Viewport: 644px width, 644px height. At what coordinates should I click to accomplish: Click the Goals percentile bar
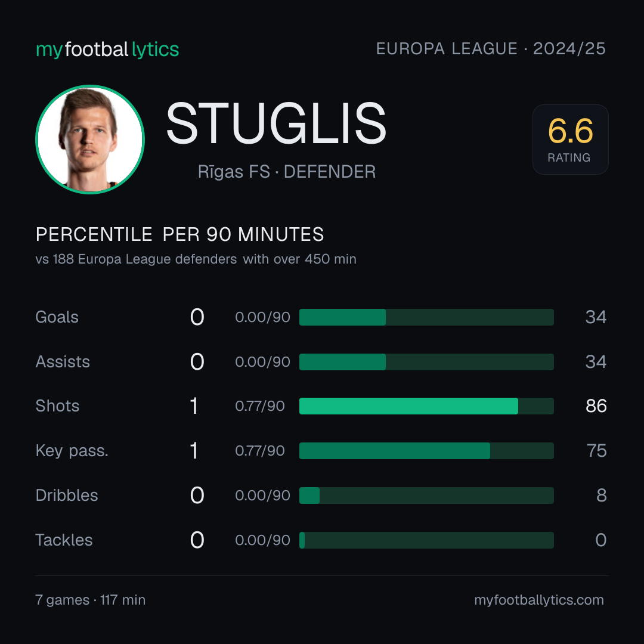tap(426, 317)
